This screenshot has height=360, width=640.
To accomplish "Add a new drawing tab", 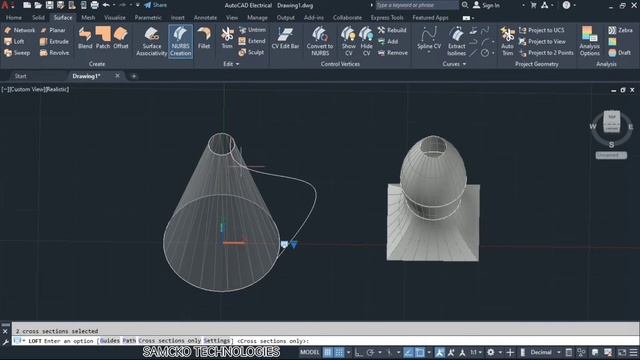I will pyautogui.click(x=133, y=76).
